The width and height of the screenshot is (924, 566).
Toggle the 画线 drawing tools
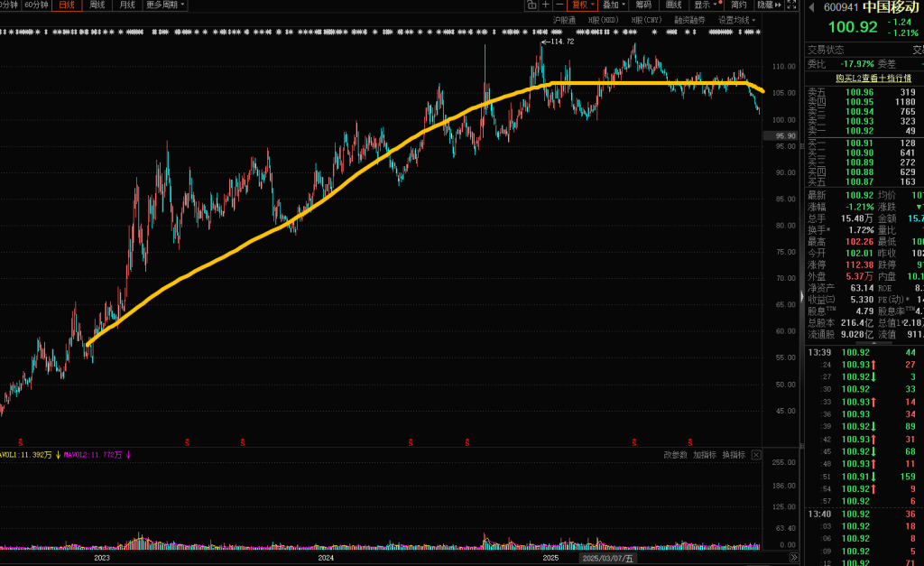[x=673, y=5]
